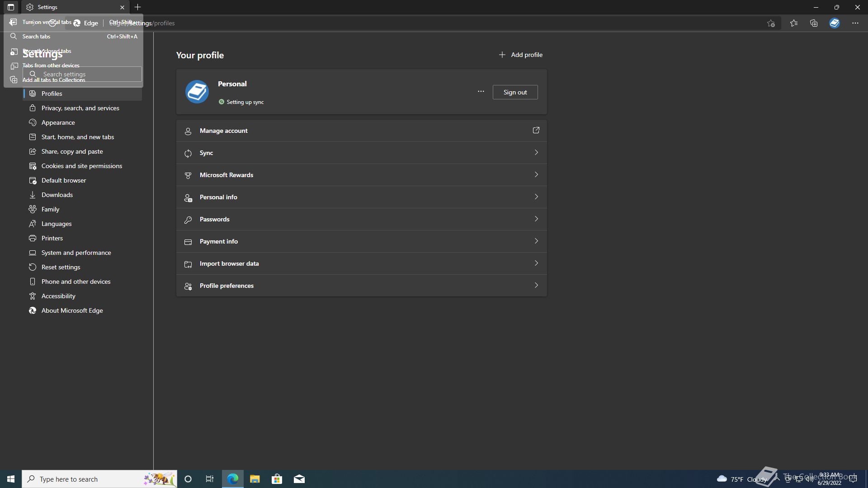Open Privacy, search, and services
Image resolution: width=868 pixels, height=488 pixels.
tap(83, 108)
